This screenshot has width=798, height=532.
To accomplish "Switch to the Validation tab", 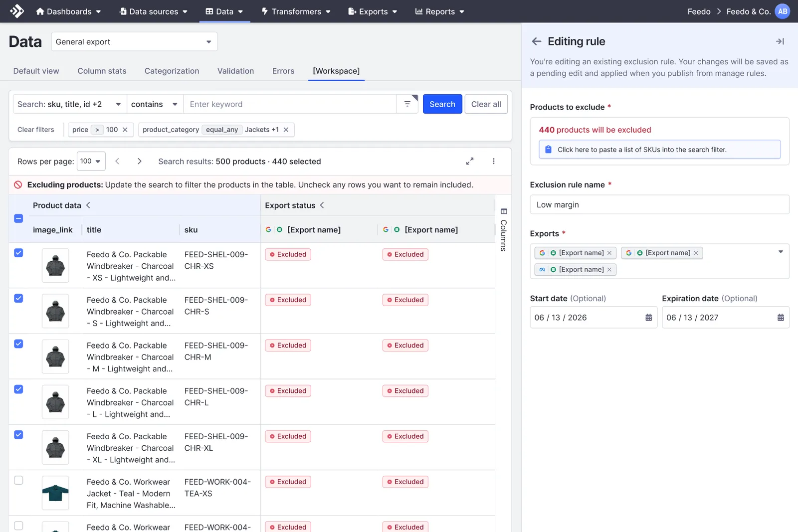I will [235, 71].
